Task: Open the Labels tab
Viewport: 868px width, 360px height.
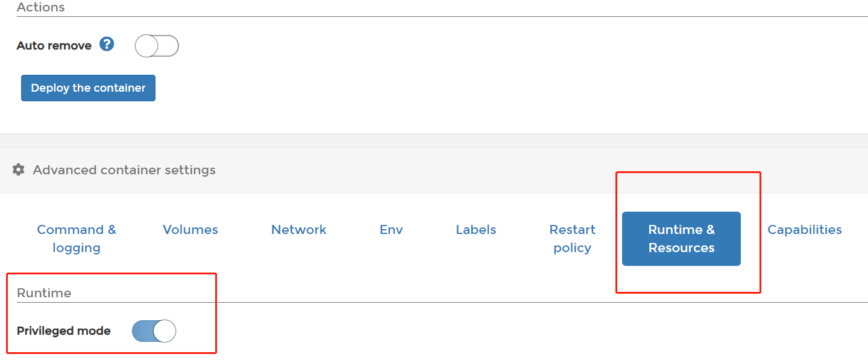Action: pos(476,230)
